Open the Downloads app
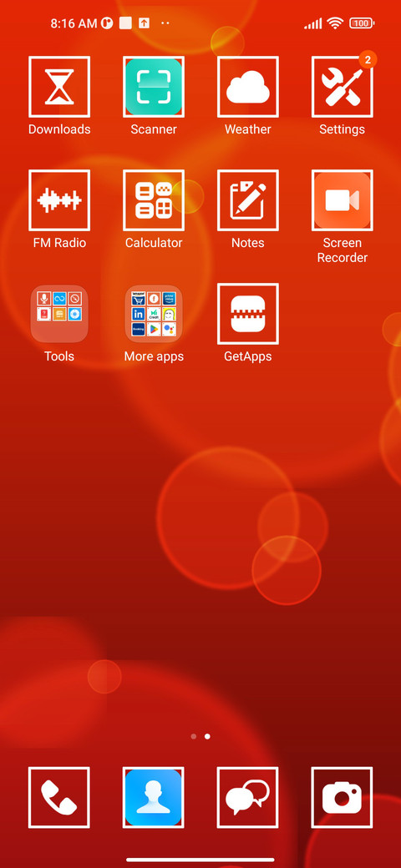This screenshot has width=401, height=868. point(59,87)
